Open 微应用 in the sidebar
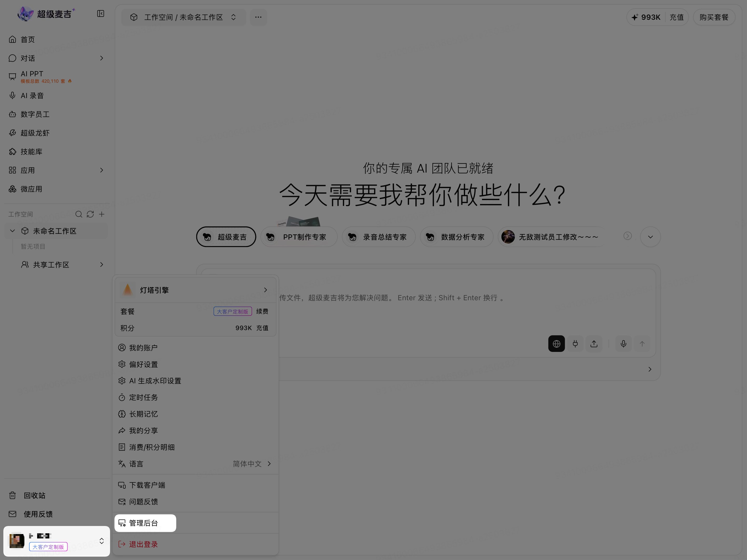Screen dimensions: 747x560 tap(57, 189)
